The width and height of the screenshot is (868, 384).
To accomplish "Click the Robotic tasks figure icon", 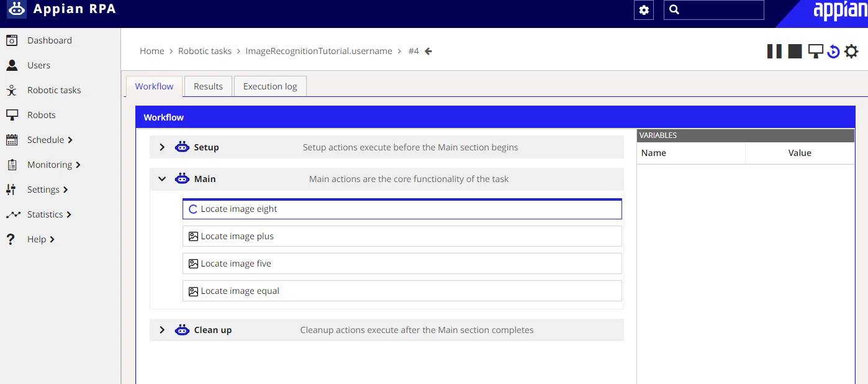I will (12, 90).
